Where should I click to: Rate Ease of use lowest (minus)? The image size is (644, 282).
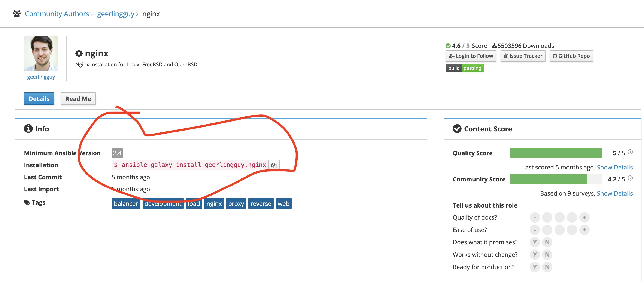(535, 230)
